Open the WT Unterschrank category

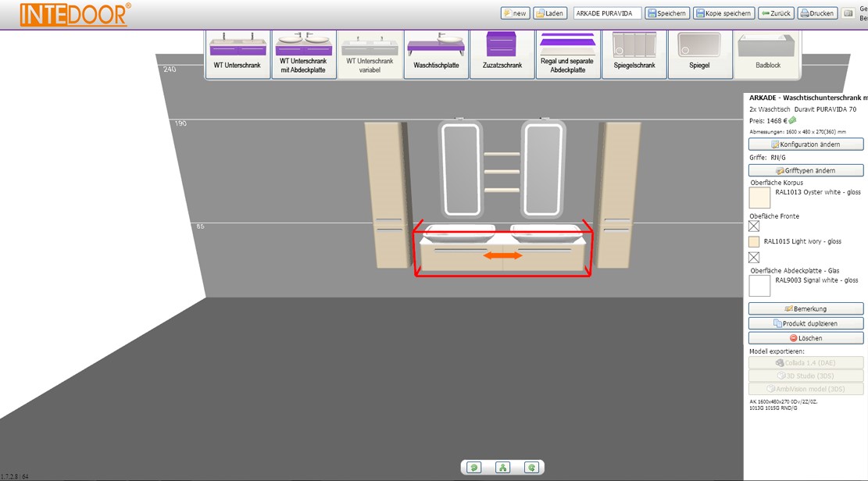(238, 54)
